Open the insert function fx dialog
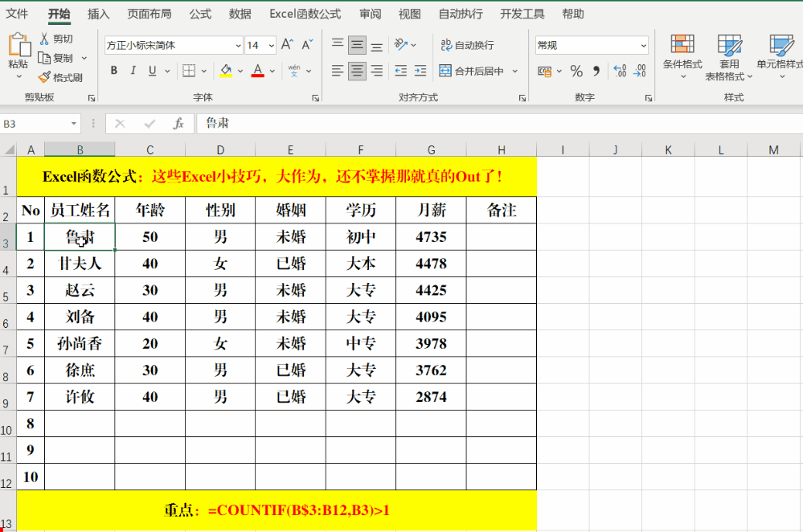The height and width of the screenshot is (532, 803). pos(178,124)
